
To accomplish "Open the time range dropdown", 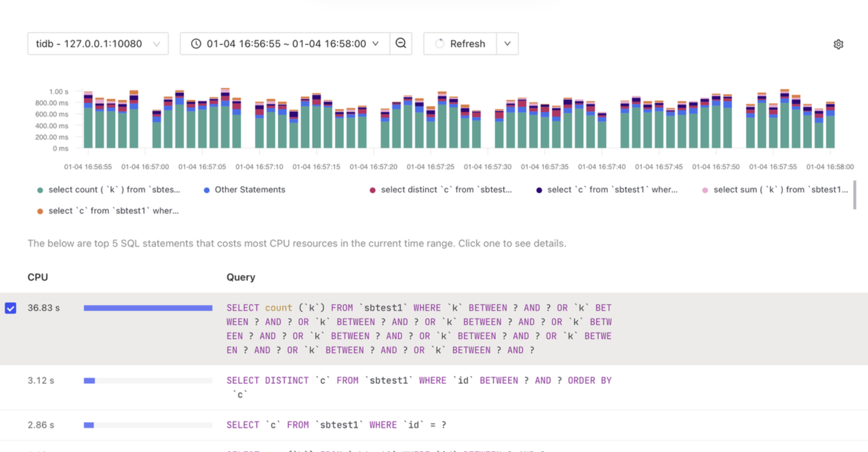I will pyautogui.click(x=375, y=43).
